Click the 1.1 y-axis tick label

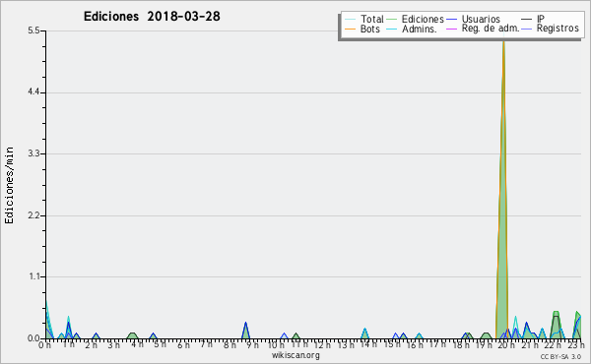pyautogui.click(x=34, y=276)
